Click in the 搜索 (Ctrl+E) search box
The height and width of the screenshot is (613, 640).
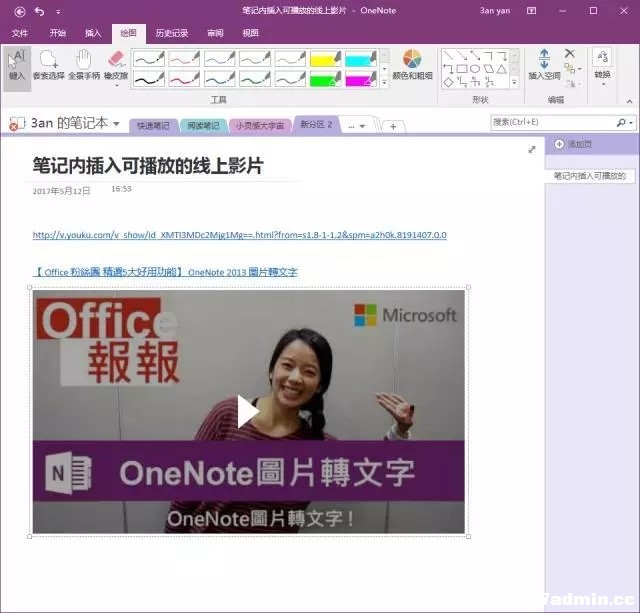[x=553, y=122]
